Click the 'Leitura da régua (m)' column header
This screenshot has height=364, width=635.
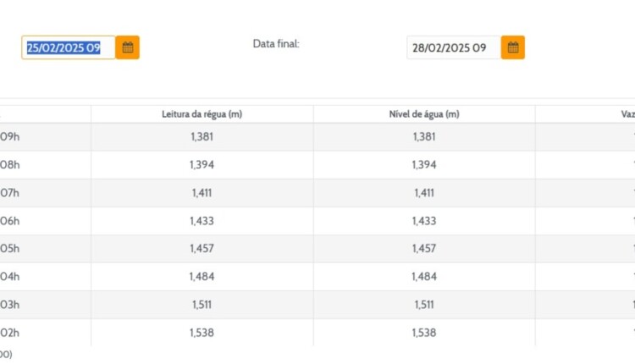(x=202, y=114)
